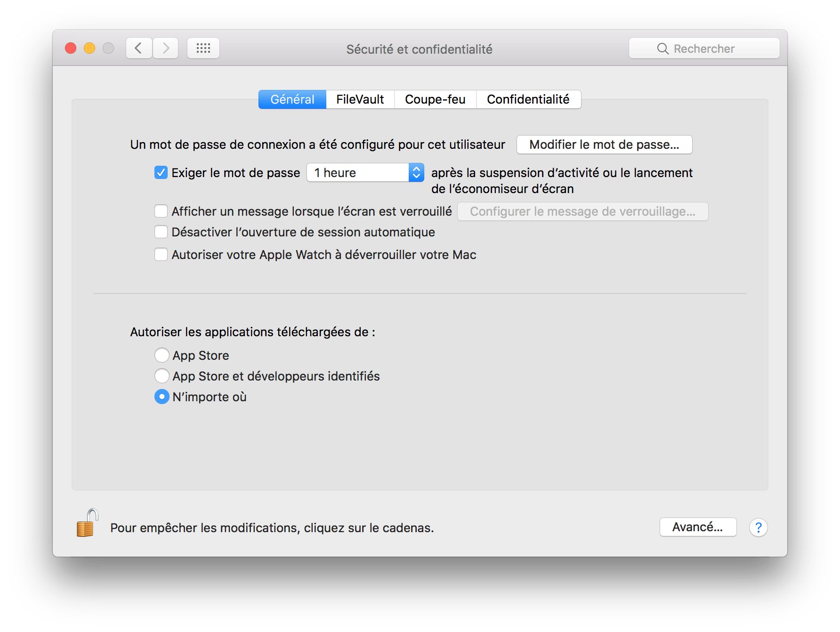Show all preferences with the grid icon
This screenshot has height=632, width=840.
click(x=203, y=48)
